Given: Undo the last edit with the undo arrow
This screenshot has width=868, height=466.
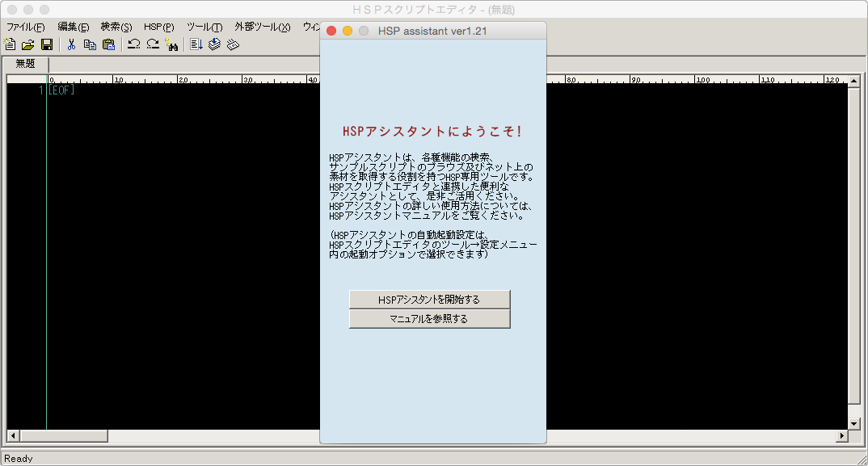Looking at the screenshot, I should pos(133,45).
